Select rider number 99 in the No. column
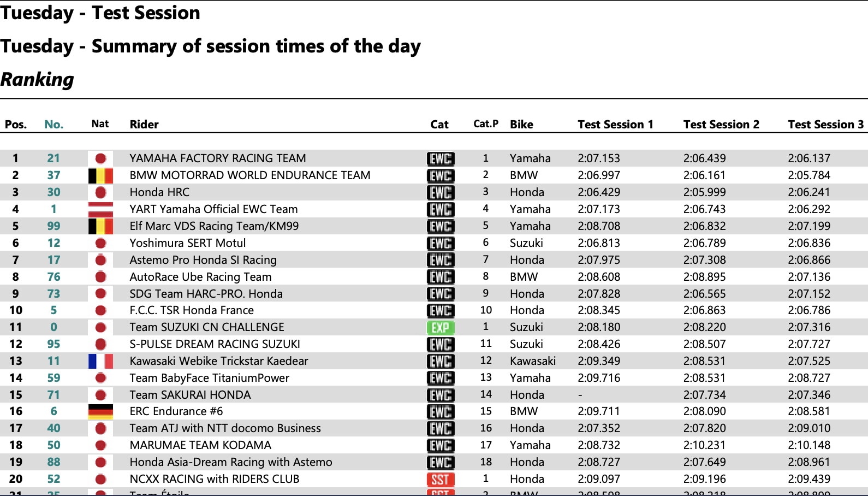Viewport: 868px width, 496px height. coord(53,226)
